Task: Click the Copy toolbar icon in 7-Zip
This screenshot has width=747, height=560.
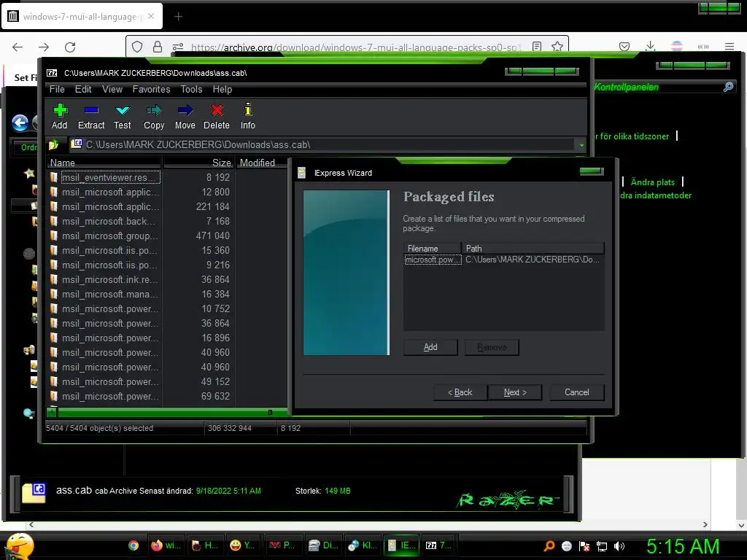Action: [x=154, y=116]
